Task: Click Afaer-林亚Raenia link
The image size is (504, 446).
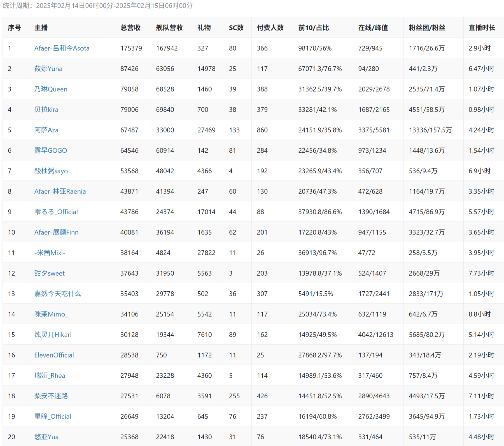Action: point(60,191)
